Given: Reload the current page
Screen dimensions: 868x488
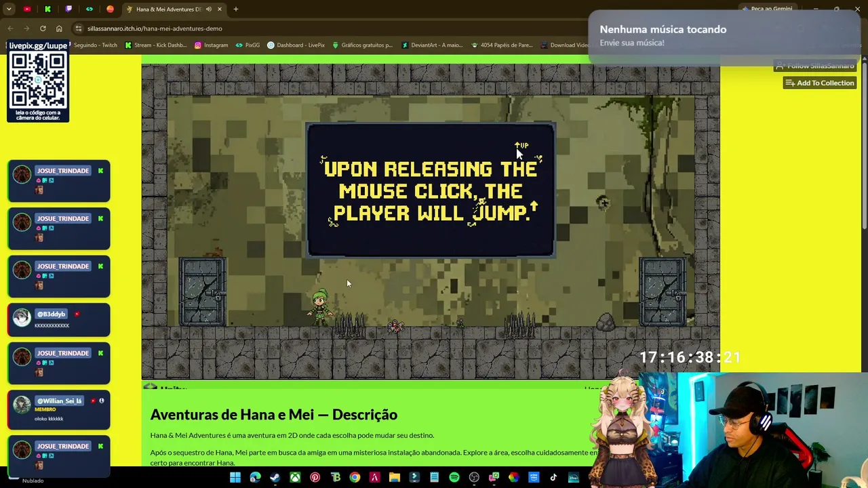Looking at the screenshot, I should click(43, 28).
